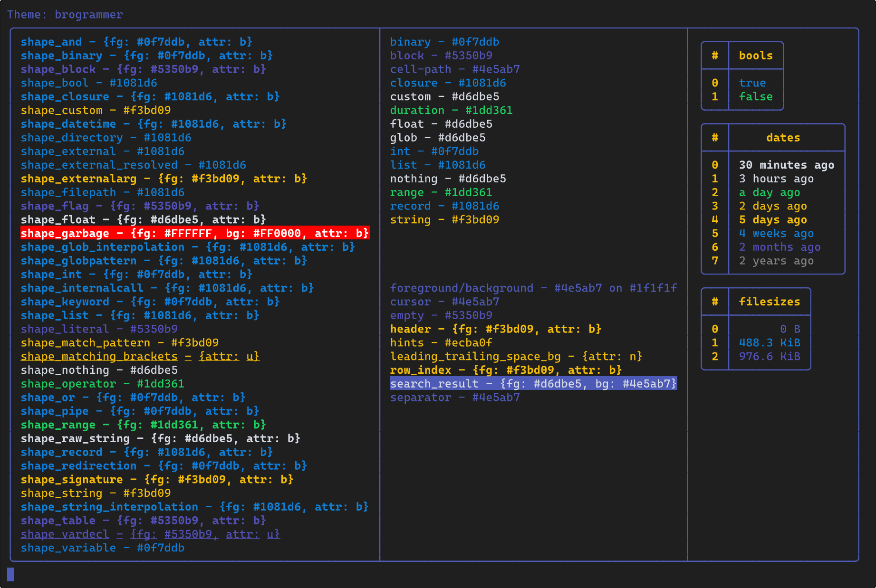Select separator - #4e5ab7 line
Viewport: 876px width, 588px height.
coord(455,398)
